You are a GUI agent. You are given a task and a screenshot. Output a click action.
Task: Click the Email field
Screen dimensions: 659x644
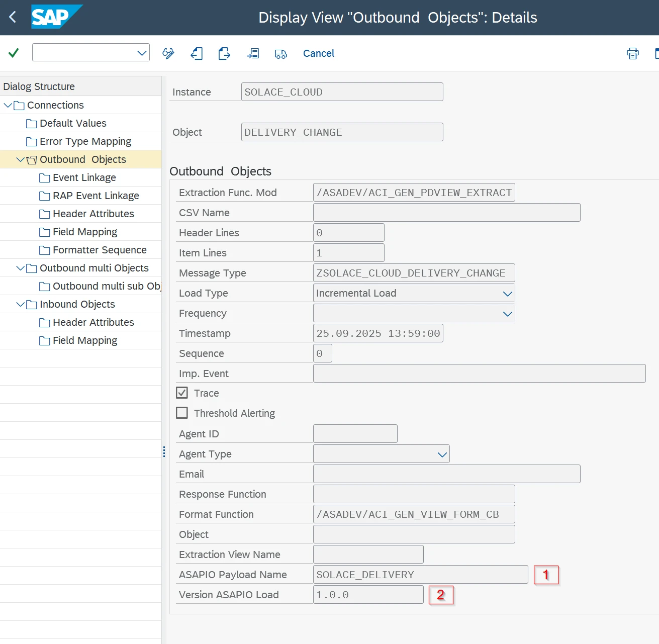(447, 474)
